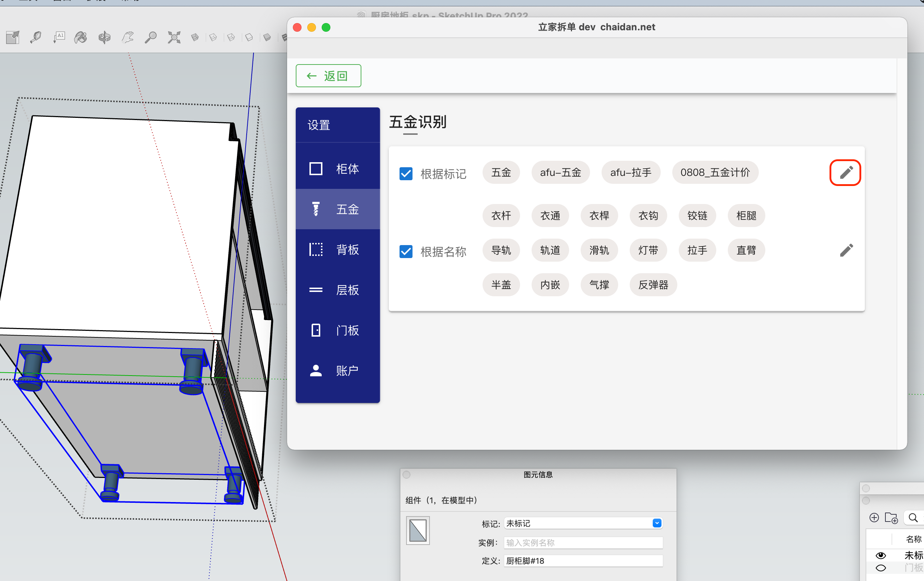This screenshot has height=581, width=924.
Task: Switch to Hidden Line style cube
Action: pyautogui.click(x=249, y=37)
